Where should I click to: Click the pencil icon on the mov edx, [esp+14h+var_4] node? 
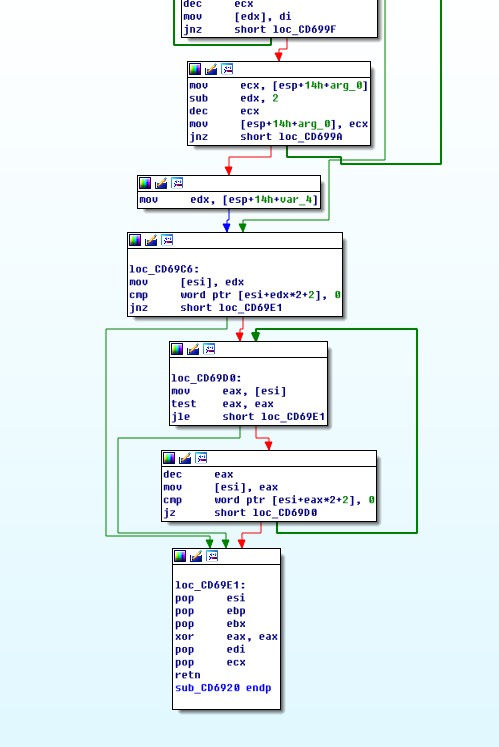click(x=161, y=183)
